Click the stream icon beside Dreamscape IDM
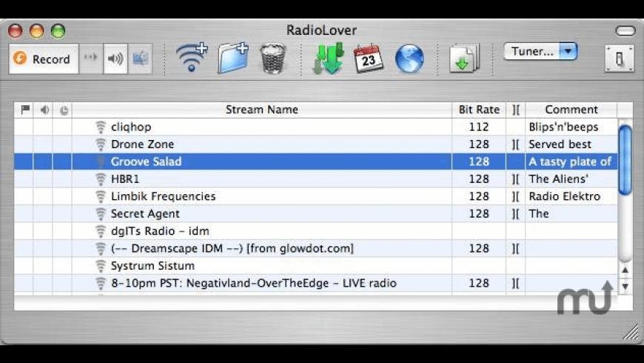 pyautogui.click(x=101, y=248)
